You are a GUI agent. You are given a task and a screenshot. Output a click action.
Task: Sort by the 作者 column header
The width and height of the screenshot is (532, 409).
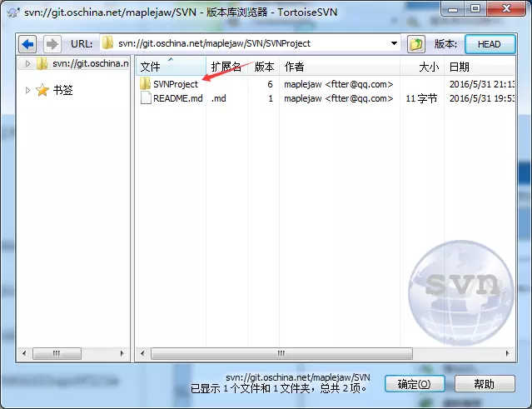(x=340, y=67)
